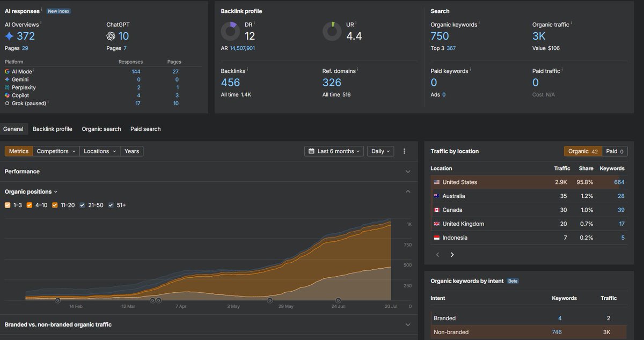Viewport: 644px width, 340px height.
Task: Open the AR 14,507,901 rank link
Action: pos(242,48)
